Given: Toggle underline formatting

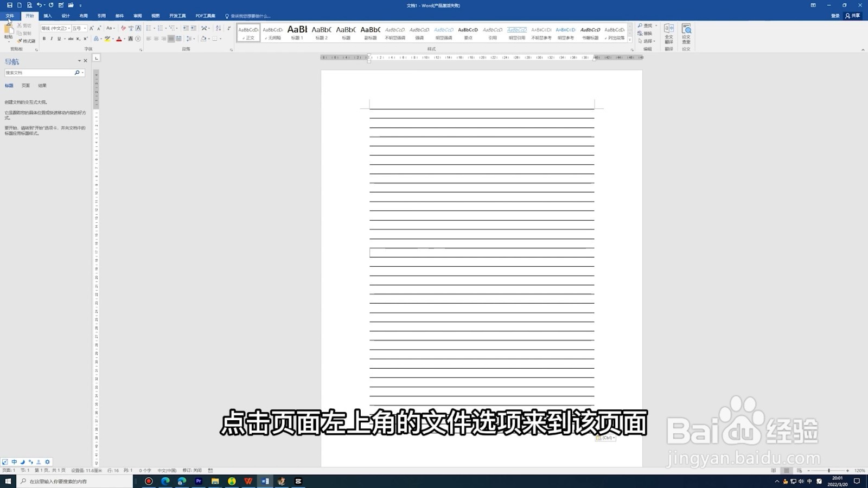Looking at the screenshot, I should pyautogui.click(x=58, y=39).
